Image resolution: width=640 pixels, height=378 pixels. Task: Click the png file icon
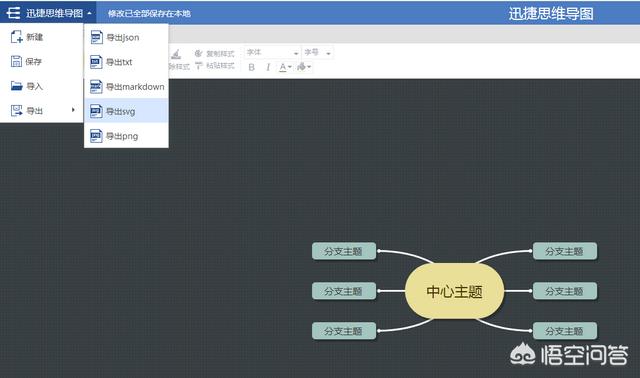point(96,136)
